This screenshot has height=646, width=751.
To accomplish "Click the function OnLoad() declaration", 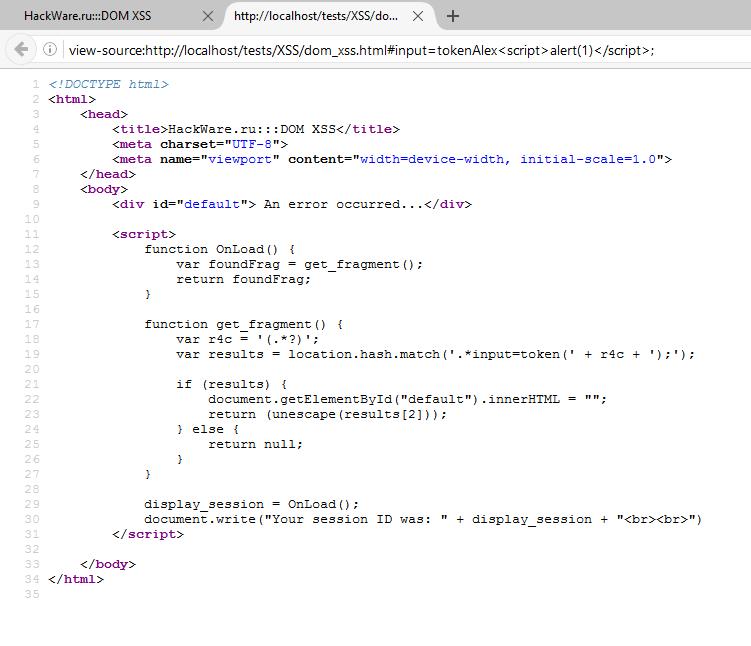I will (220, 249).
